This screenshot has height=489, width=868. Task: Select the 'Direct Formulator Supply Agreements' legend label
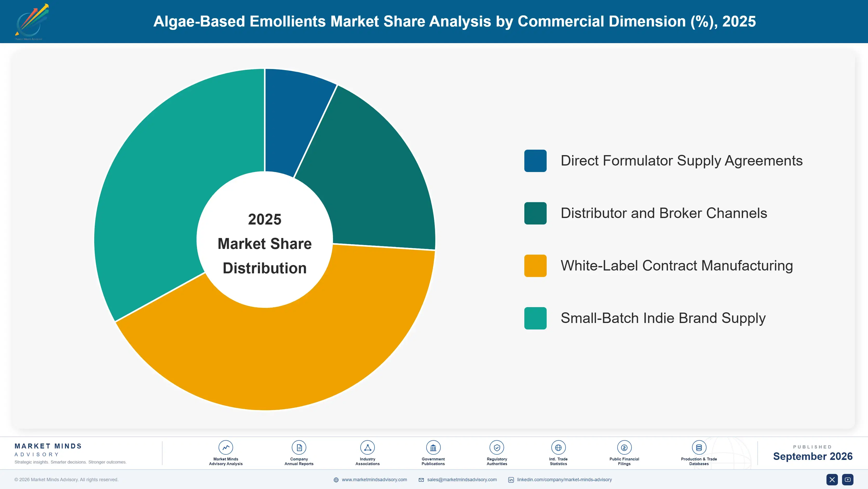tap(682, 161)
